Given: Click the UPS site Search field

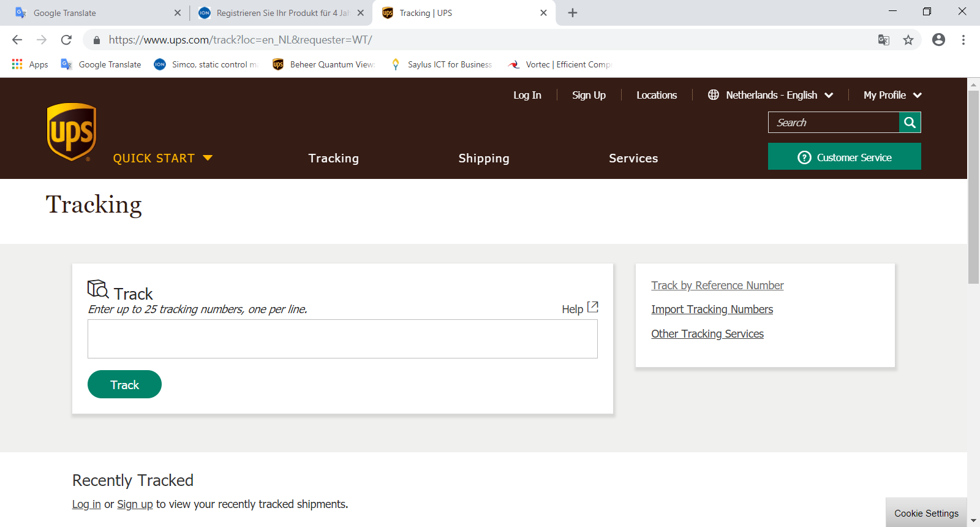Looking at the screenshot, I should (834, 123).
